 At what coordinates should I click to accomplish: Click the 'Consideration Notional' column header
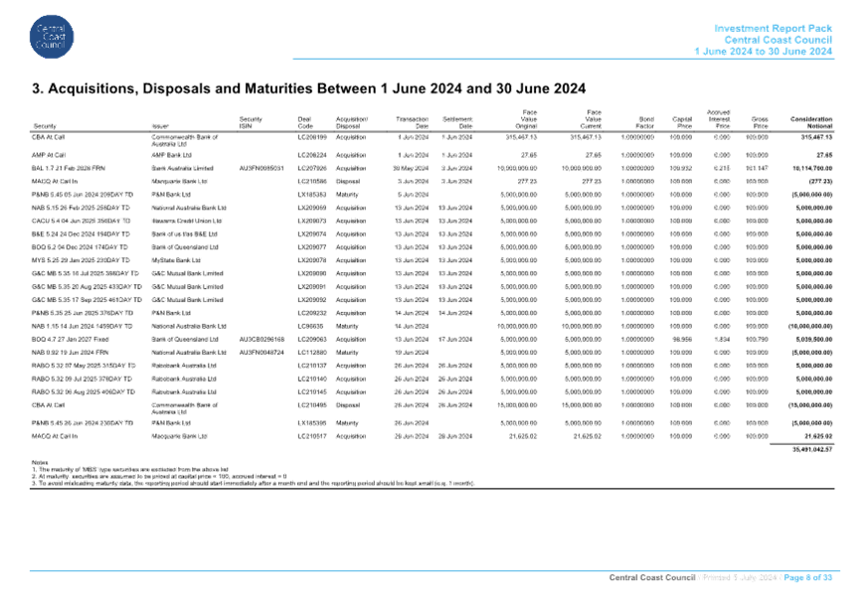click(x=811, y=123)
